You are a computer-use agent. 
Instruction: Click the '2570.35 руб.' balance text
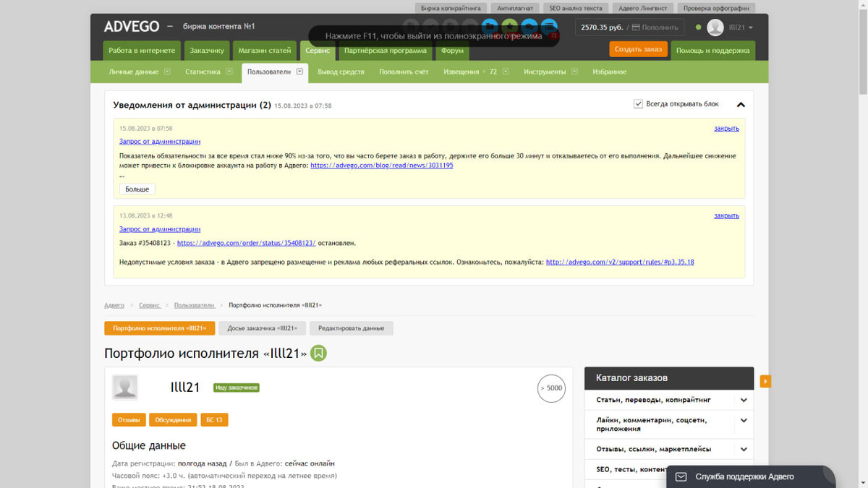602,27
